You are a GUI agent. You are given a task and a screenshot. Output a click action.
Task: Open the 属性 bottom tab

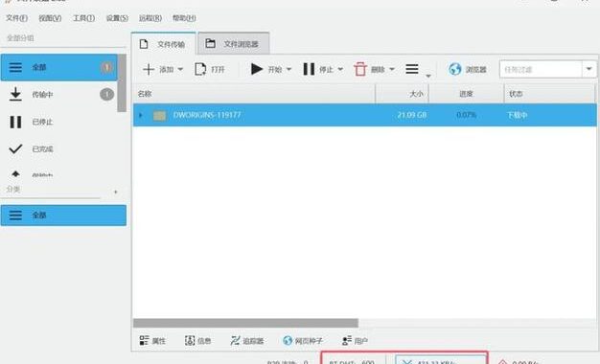pyautogui.click(x=152, y=340)
